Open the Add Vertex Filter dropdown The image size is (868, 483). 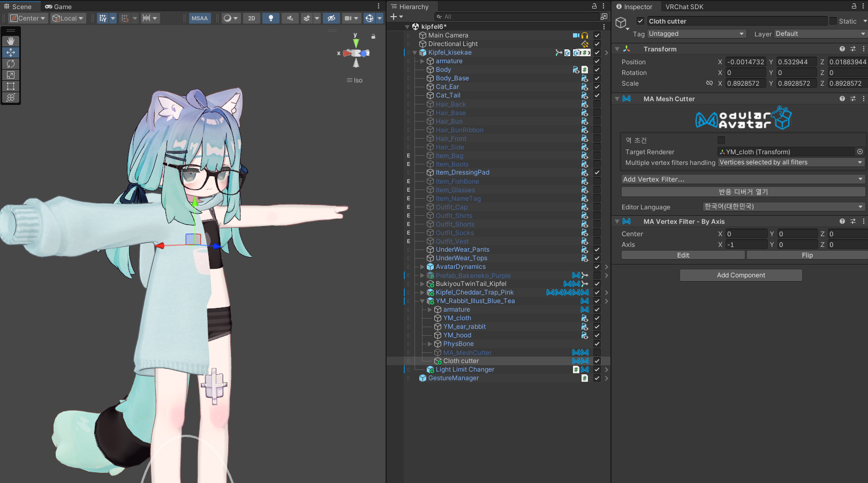[743, 179]
